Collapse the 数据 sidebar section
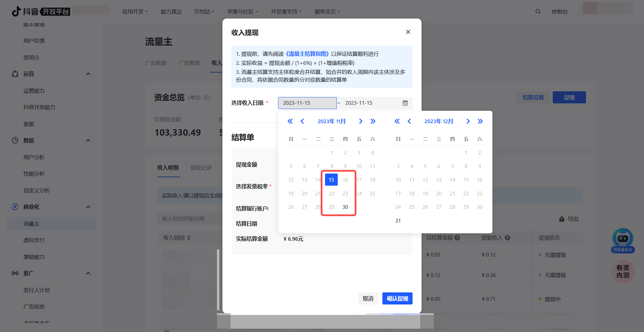 pos(88,140)
